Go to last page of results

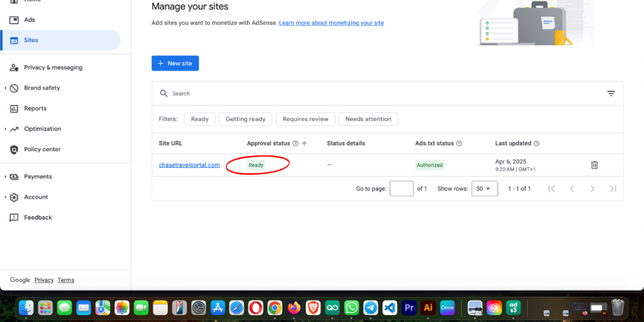click(613, 189)
